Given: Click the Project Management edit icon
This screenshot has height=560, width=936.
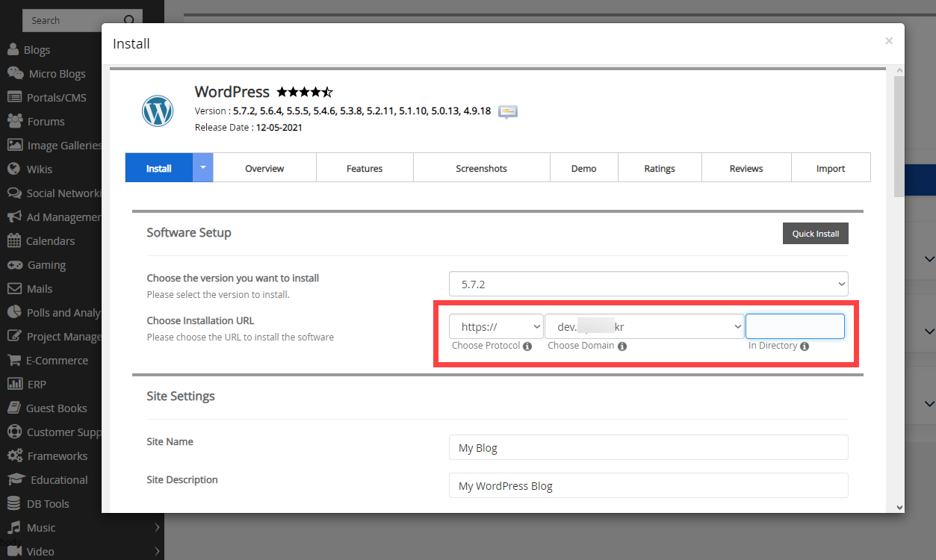Looking at the screenshot, I should (14, 336).
